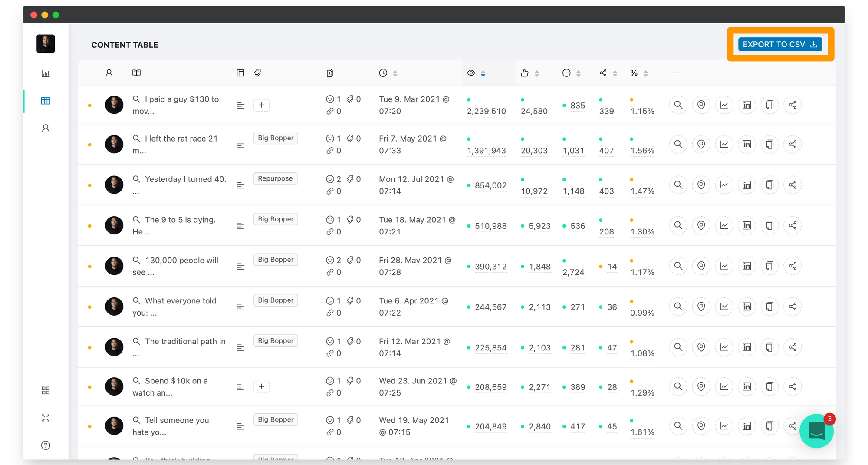Open the dashboard grid icon in sidebar
Viewport: 868px width, 465px height.
[46, 390]
